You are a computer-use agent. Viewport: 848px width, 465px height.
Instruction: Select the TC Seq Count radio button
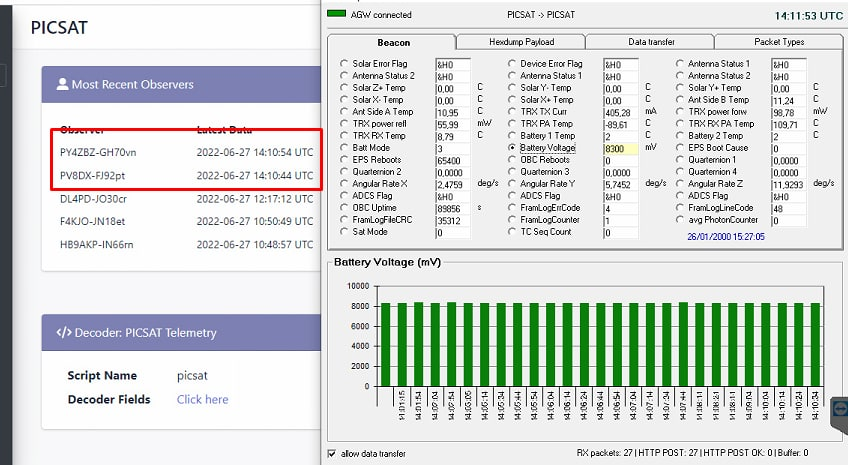pyautogui.click(x=512, y=231)
